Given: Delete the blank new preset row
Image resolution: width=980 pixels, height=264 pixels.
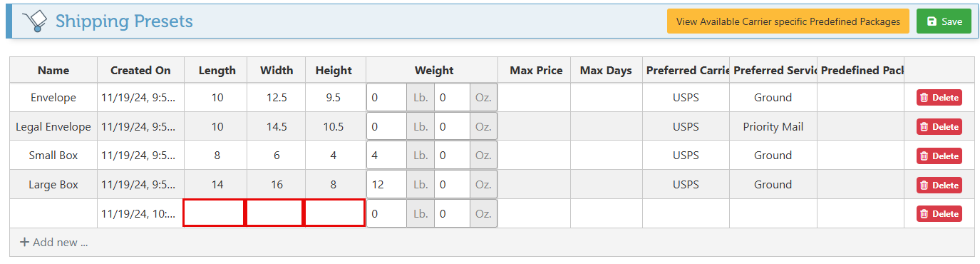Looking at the screenshot, I should (939, 213).
